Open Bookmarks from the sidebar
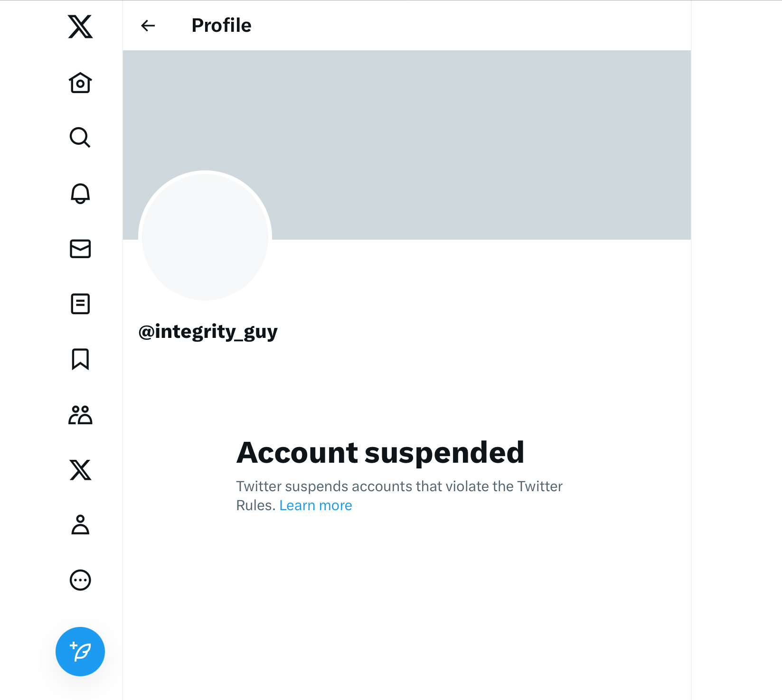 [80, 359]
